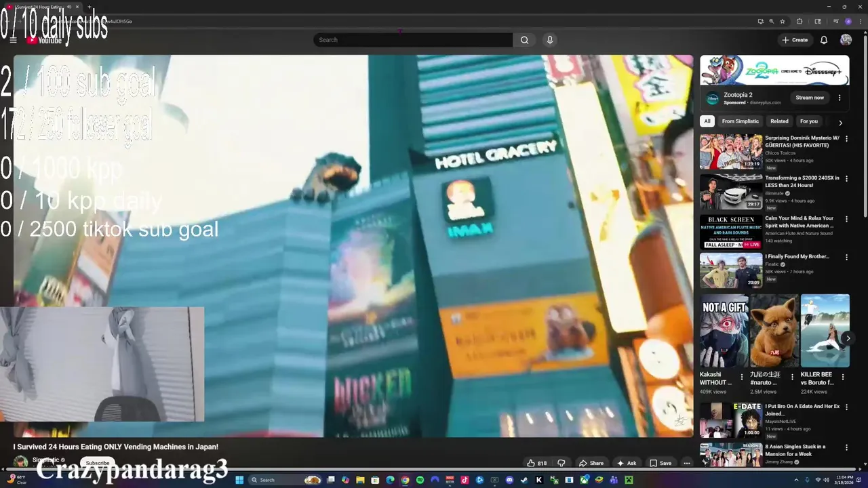
Task: Open Zootopia 2 Disney+ banner ad
Action: pos(774,70)
